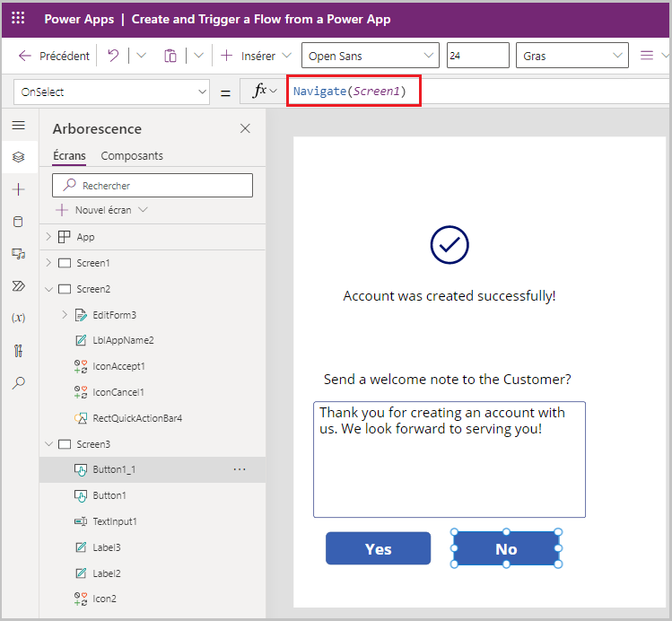672x621 pixels.
Task: Select Screen2 in the tree
Action: pos(93,289)
